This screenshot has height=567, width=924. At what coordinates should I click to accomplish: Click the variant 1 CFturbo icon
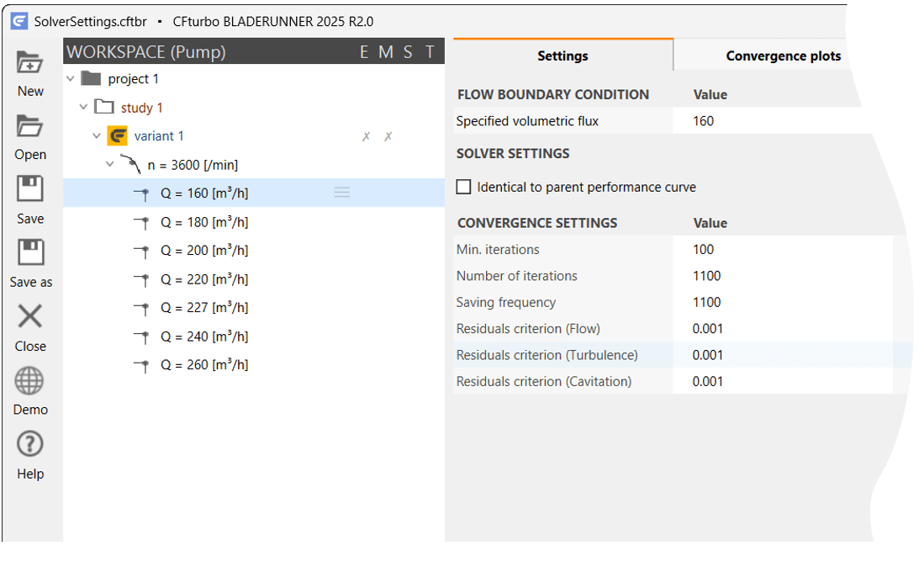point(117,136)
